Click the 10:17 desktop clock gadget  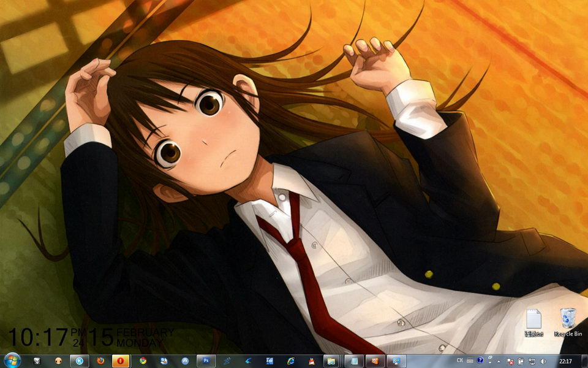38,337
